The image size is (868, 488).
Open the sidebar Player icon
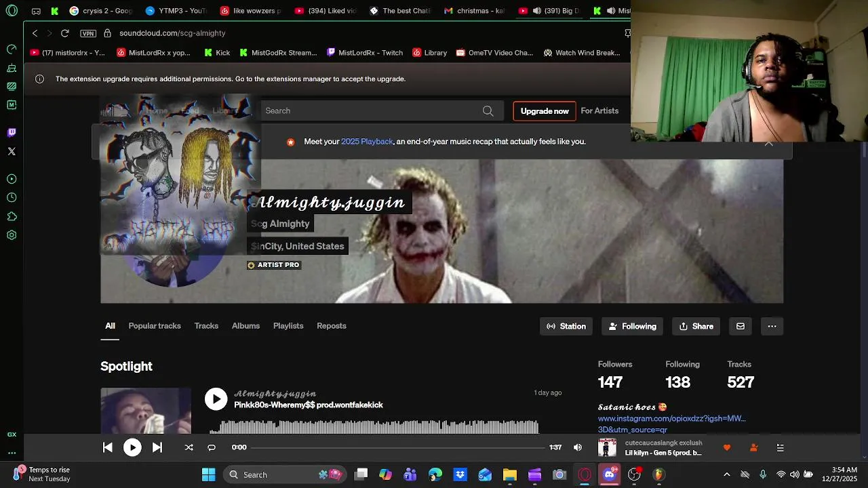[12, 179]
